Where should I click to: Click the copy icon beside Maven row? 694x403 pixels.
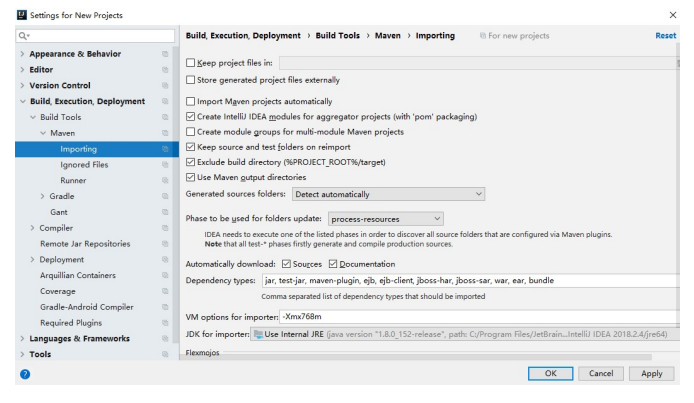(165, 133)
